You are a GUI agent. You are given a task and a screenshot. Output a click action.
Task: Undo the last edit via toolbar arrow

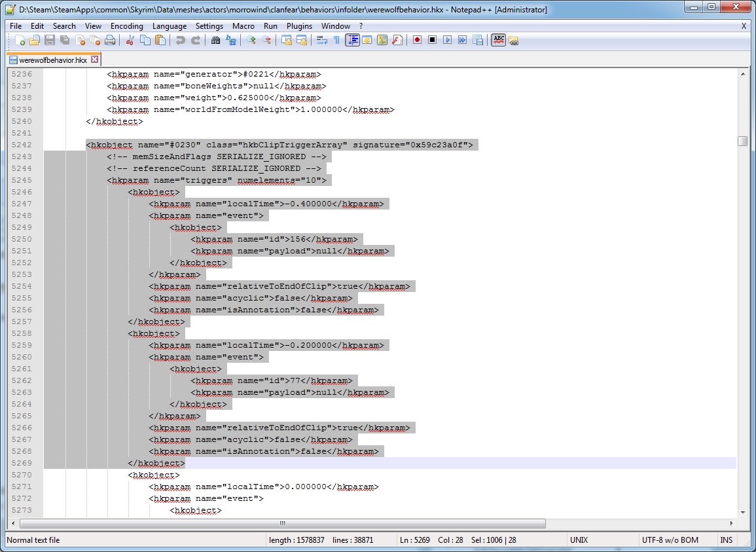[x=180, y=41]
